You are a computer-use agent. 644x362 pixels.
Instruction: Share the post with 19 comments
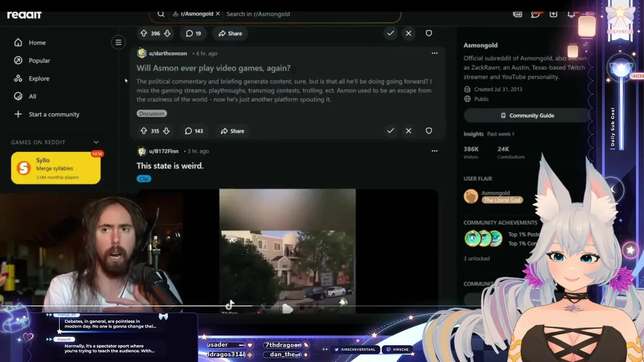point(230,33)
